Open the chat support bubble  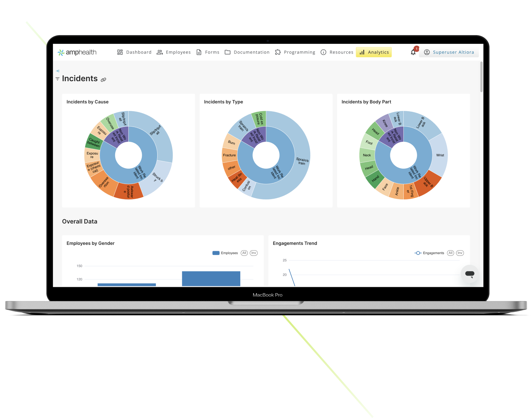(469, 274)
